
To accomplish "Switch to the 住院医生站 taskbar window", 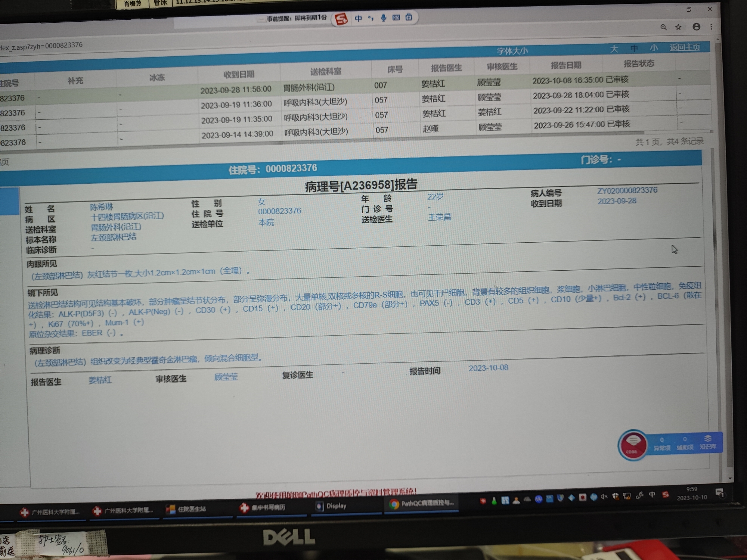I will pyautogui.click(x=187, y=509).
